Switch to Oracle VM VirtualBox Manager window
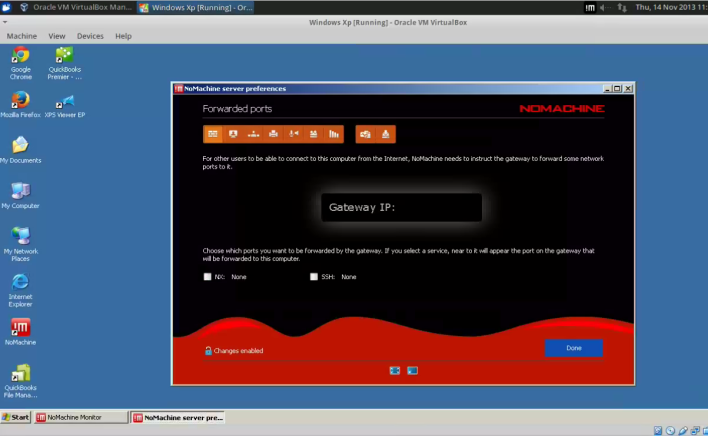 [x=76, y=7]
